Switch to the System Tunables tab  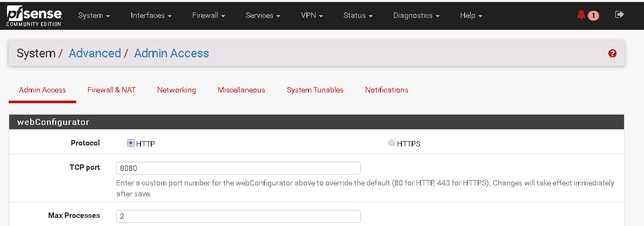(315, 90)
